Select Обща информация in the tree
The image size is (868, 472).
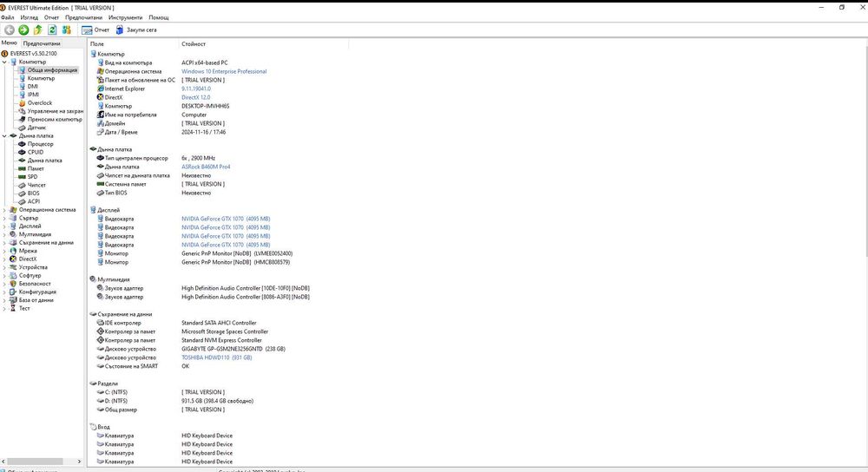[x=53, y=70]
